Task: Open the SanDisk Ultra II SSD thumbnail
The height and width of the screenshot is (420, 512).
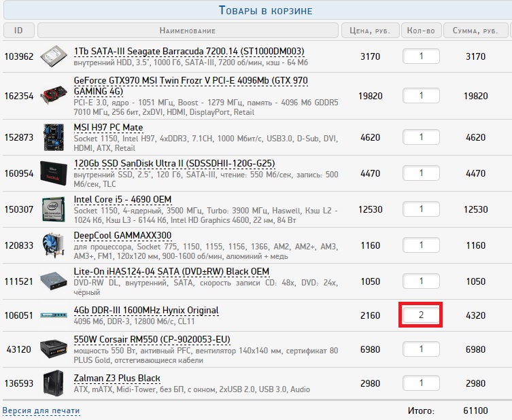Action: tap(54, 173)
